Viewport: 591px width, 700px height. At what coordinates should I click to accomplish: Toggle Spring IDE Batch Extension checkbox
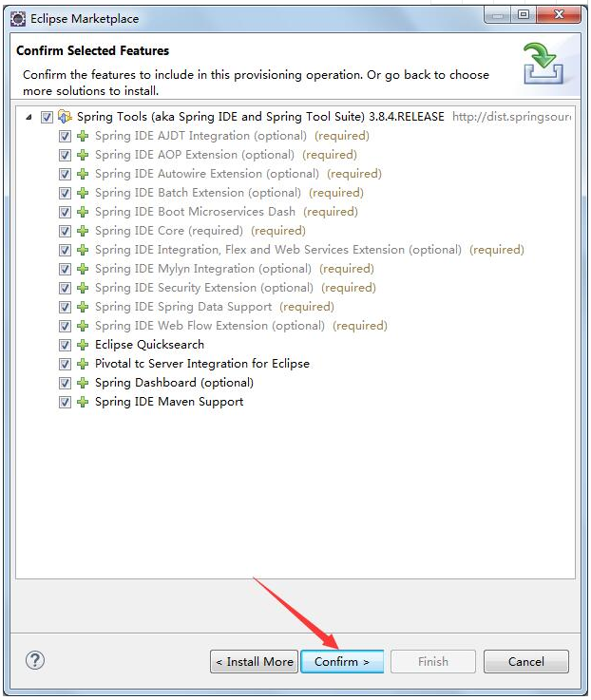pyautogui.click(x=65, y=194)
